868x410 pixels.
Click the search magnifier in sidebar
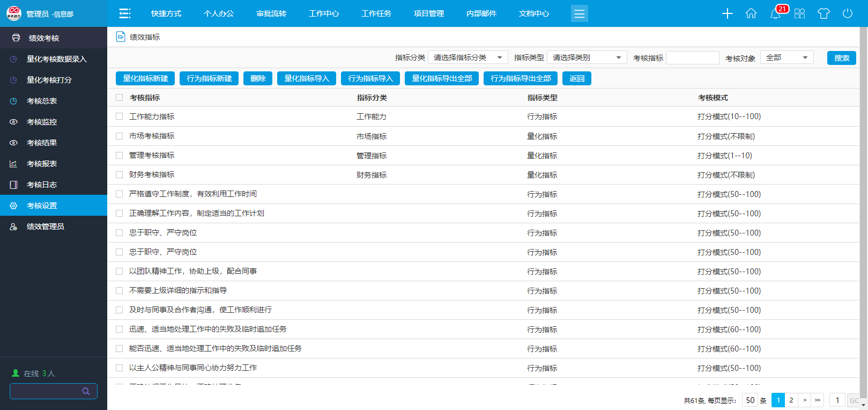[86, 391]
